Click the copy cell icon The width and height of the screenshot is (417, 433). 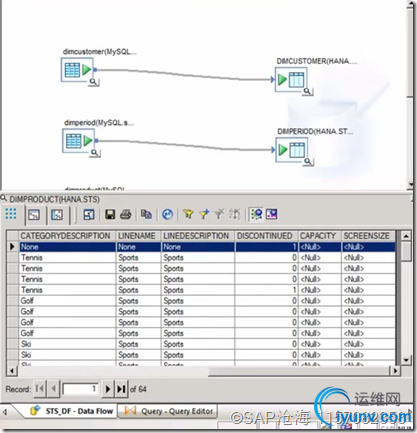(146, 214)
